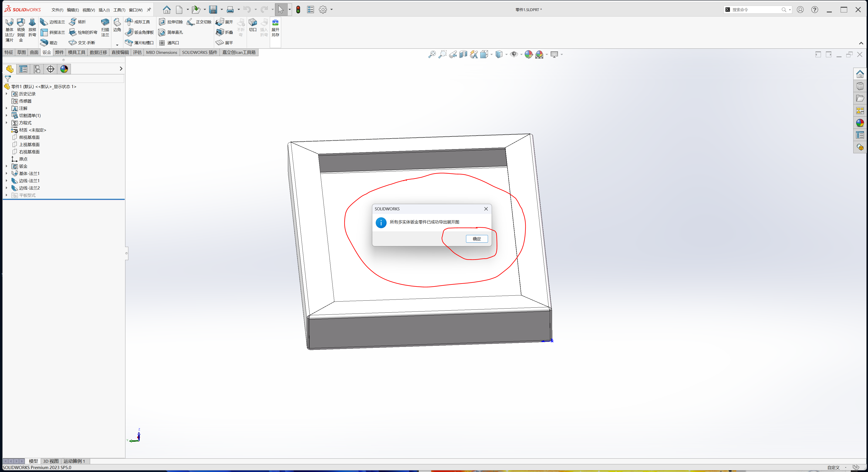The image size is (868, 472).
Task: Open the 工具(T) menu
Action: click(x=119, y=10)
